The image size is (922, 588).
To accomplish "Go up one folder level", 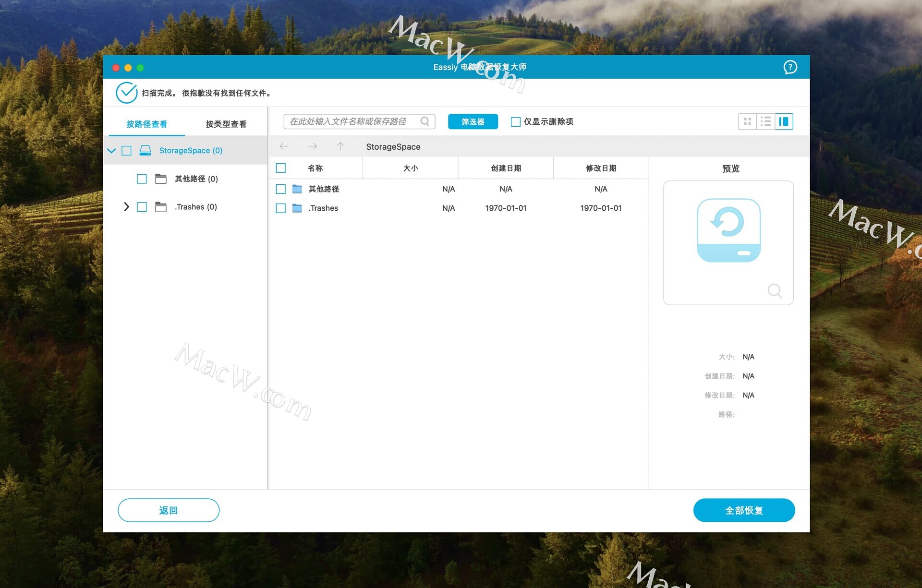I will [340, 146].
